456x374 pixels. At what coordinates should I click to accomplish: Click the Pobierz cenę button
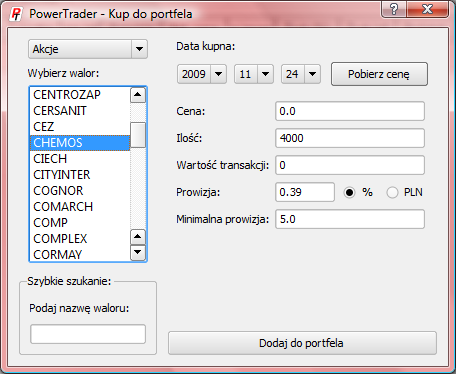pyautogui.click(x=379, y=74)
